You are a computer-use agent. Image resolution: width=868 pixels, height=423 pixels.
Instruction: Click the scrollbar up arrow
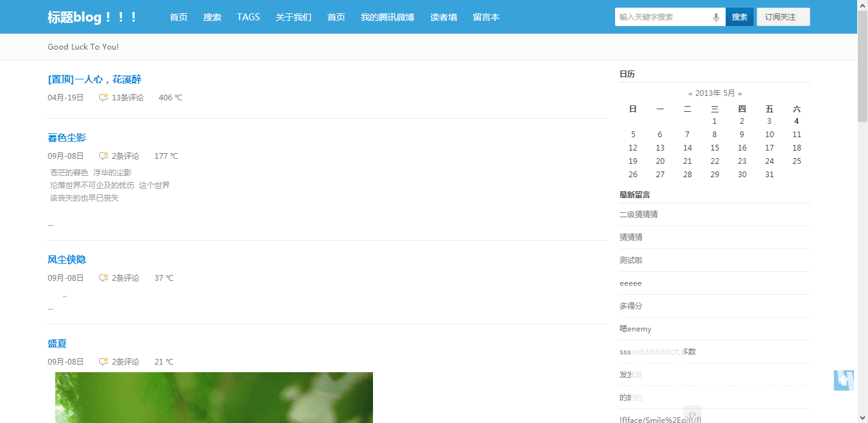click(862, 5)
